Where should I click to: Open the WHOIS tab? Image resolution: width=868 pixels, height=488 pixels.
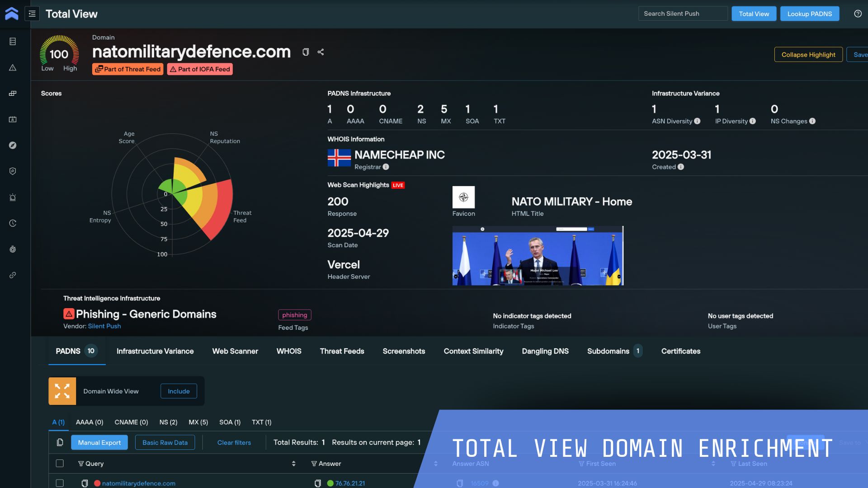(289, 351)
